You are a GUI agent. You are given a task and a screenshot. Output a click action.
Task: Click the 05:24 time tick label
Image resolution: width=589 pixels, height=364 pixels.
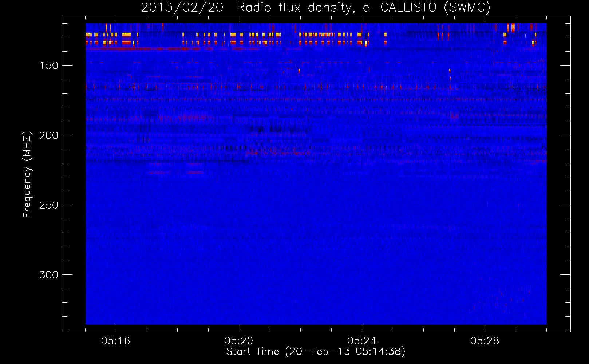pos(362,341)
